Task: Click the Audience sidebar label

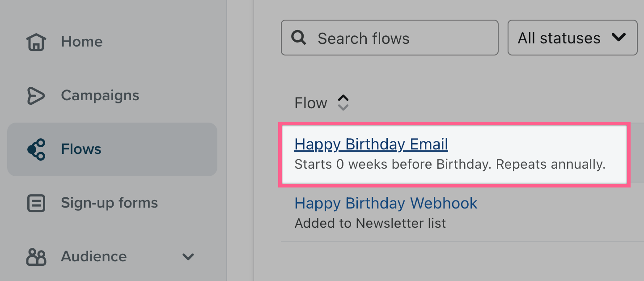Action: pos(93,257)
